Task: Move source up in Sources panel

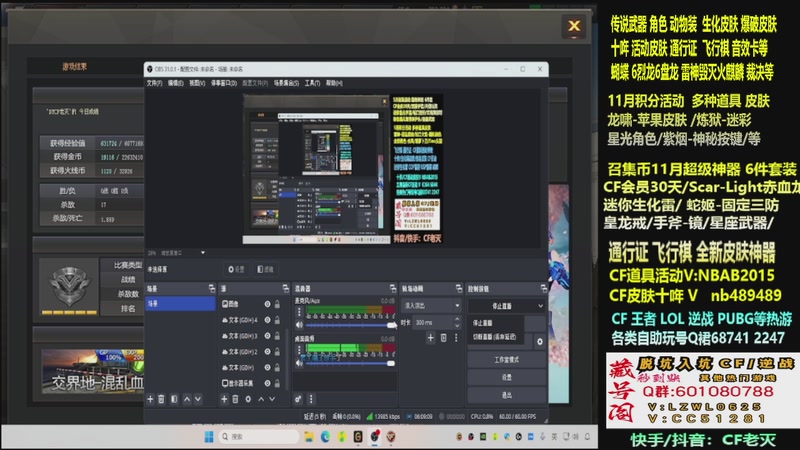Action: point(261,399)
